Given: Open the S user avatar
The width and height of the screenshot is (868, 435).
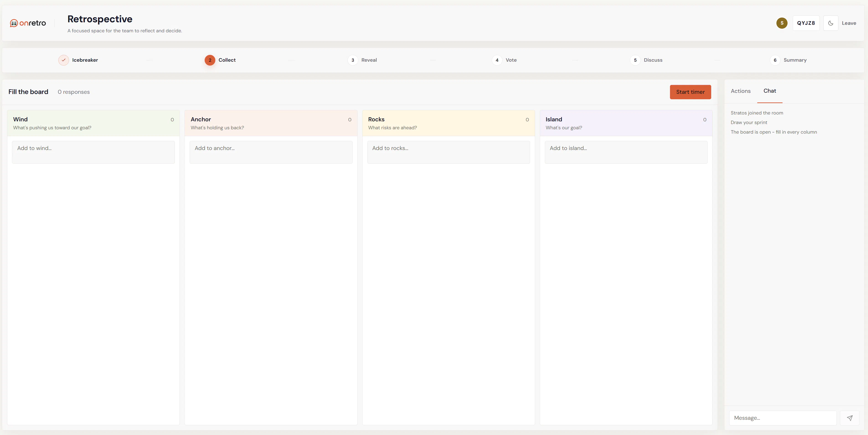Looking at the screenshot, I should pos(782,23).
